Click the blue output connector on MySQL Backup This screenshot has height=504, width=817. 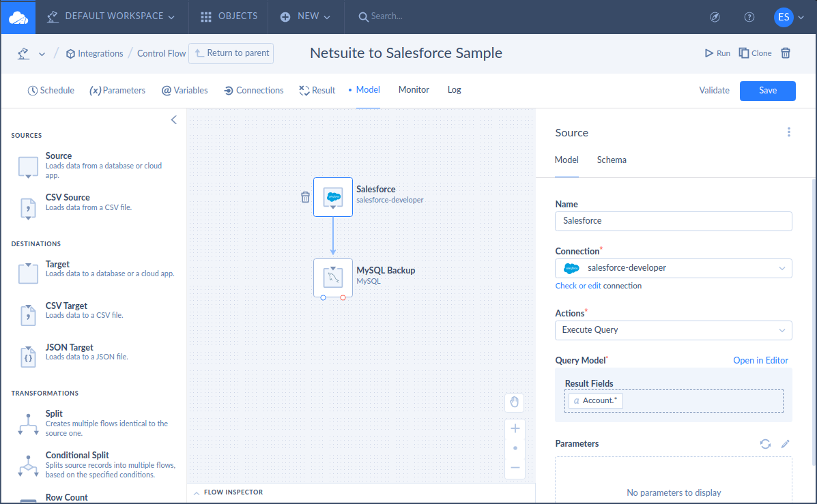click(323, 298)
